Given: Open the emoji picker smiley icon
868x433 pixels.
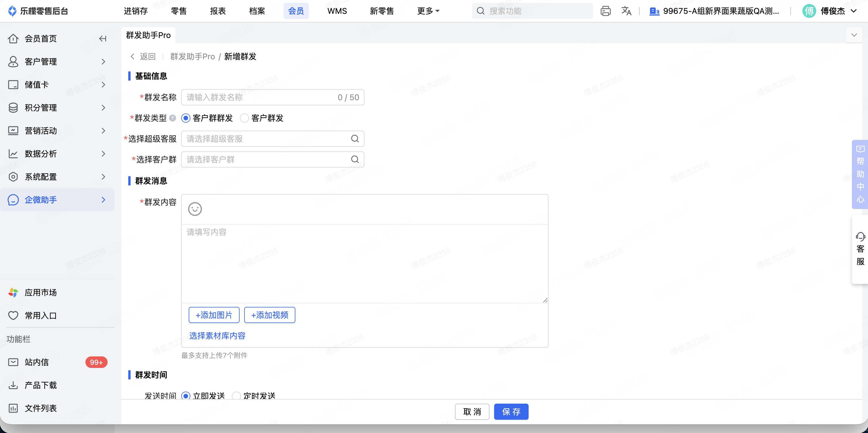Looking at the screenshot, I should pos(195,209).
